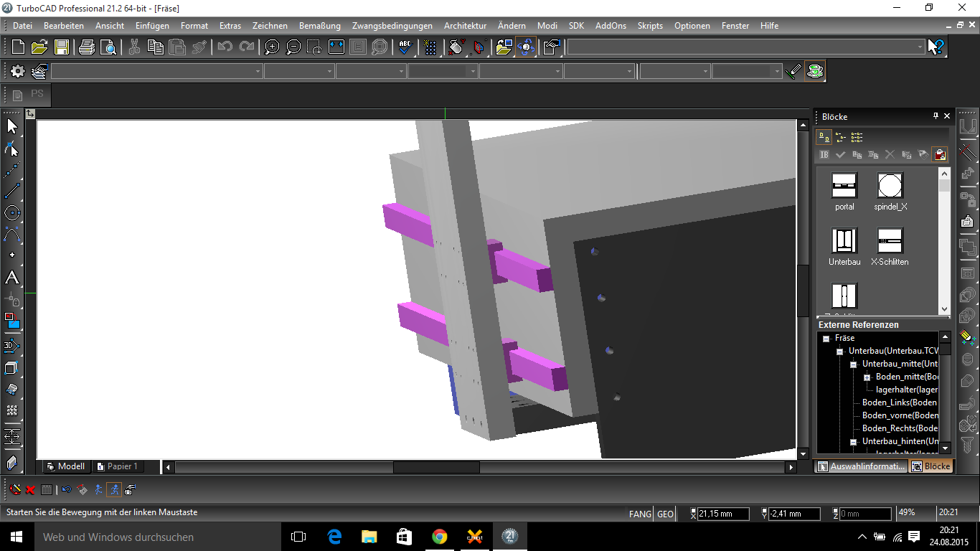Select the Text tool letter A

12,278
